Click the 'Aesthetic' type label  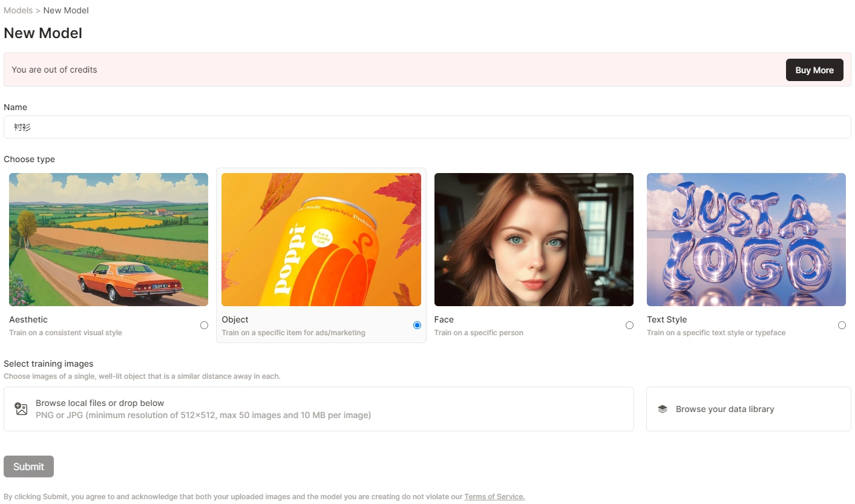point(28,319)
